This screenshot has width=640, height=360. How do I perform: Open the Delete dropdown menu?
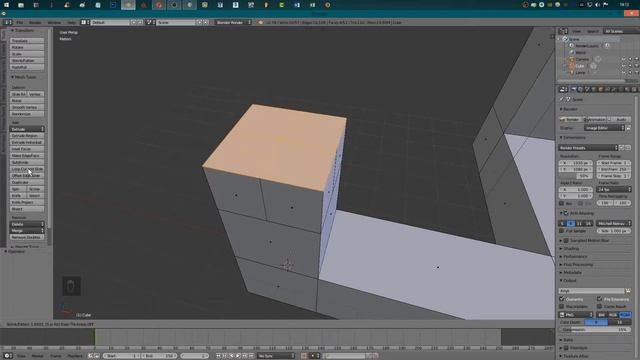27,224
